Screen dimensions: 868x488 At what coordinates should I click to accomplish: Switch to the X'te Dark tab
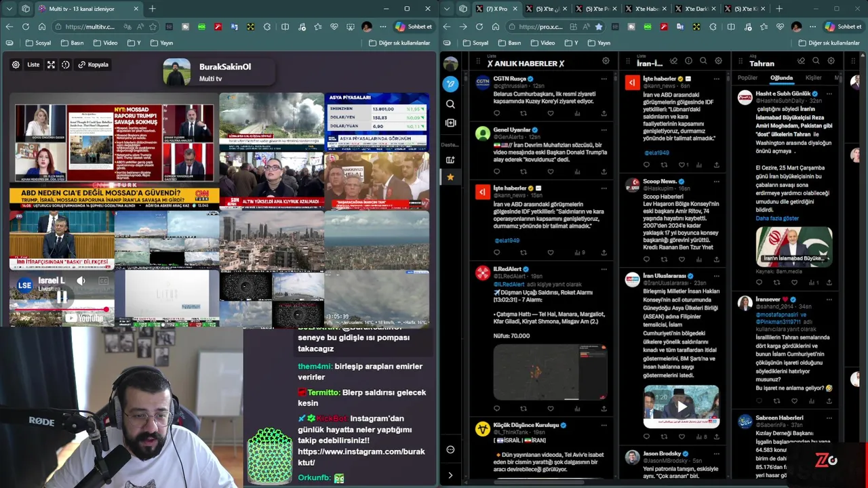(696, 9)
